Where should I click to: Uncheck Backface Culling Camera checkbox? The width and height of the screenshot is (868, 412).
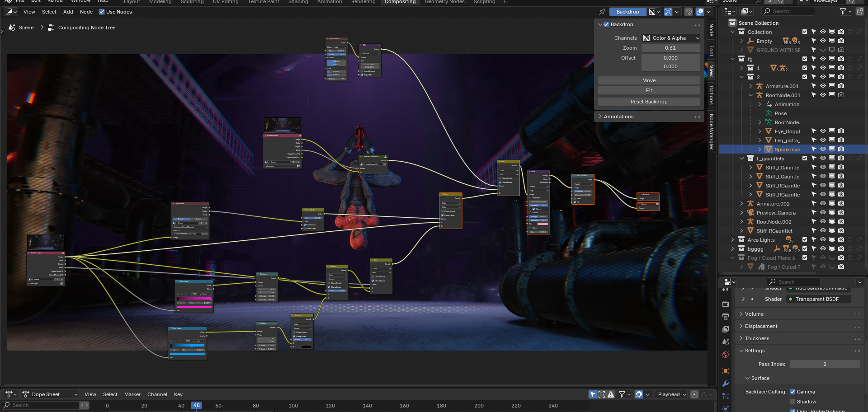[793, 392]
